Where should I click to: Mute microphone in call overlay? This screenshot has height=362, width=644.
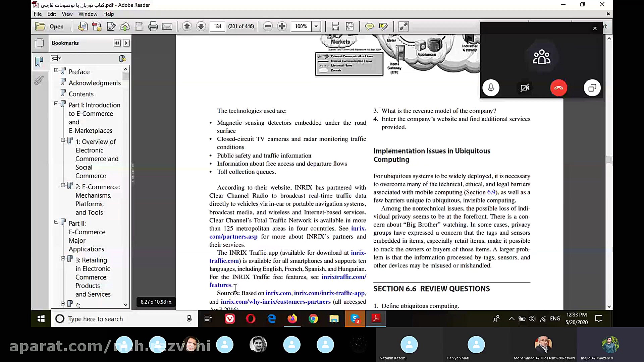click(491, 88)
